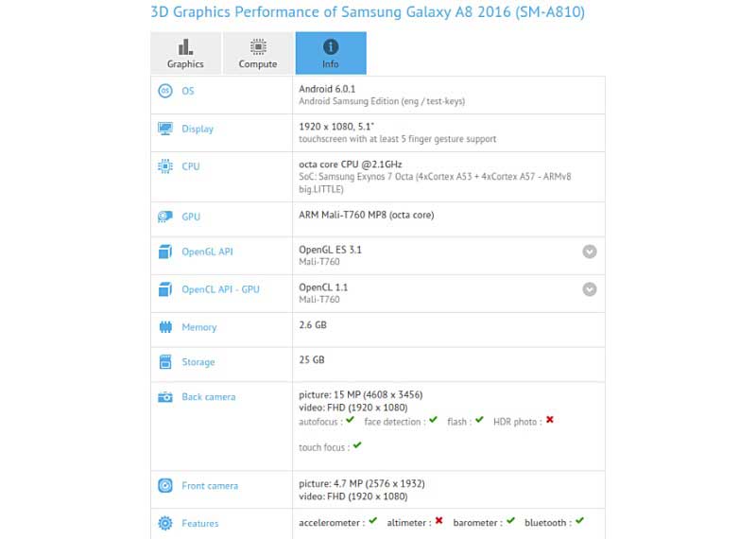
Task: Click the Front camera label
Action: click(x=210, y=485)
